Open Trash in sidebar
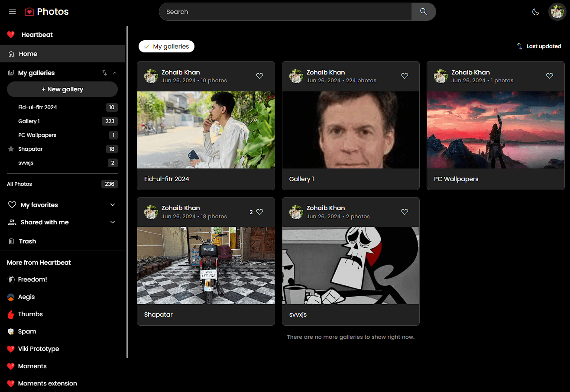The width and height of the screenshot is (570, 392). tap(27, 241)
